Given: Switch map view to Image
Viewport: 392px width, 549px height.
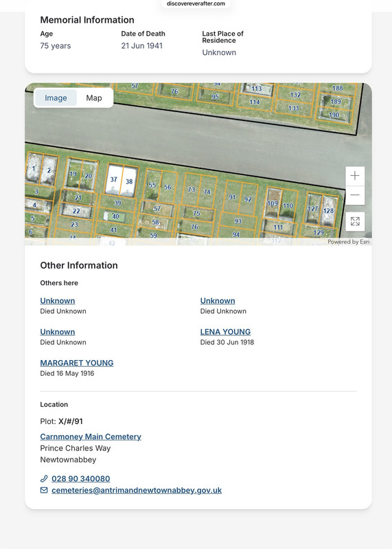Looking at the screenshot, I should pyautogui.click(x=56, y=98).
